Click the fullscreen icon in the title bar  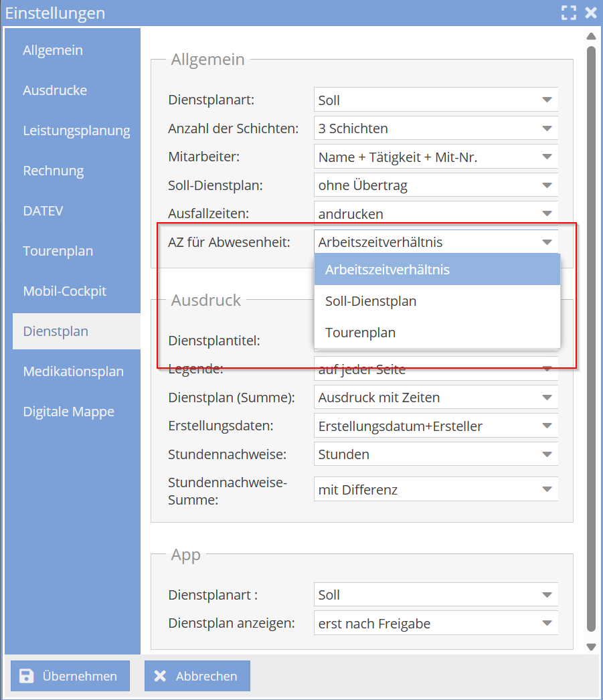click(569, 12)
